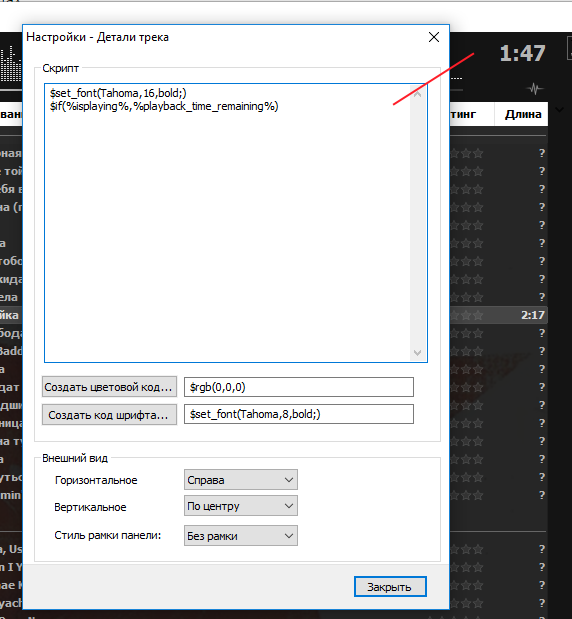Open the Горизонтальное alignment dropdown
572x619 pixels.
pyautogui.click(x=241, y=480)
